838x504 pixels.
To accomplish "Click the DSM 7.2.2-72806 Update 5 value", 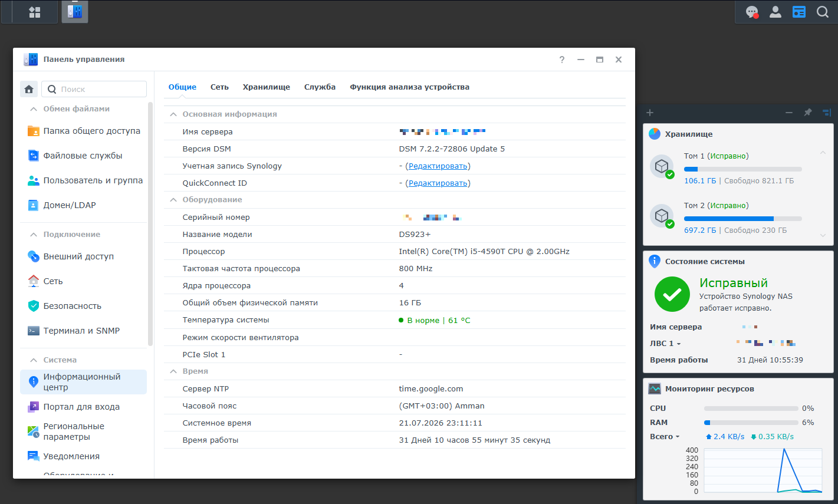I will pyautogui.click(x=452, y=149).
